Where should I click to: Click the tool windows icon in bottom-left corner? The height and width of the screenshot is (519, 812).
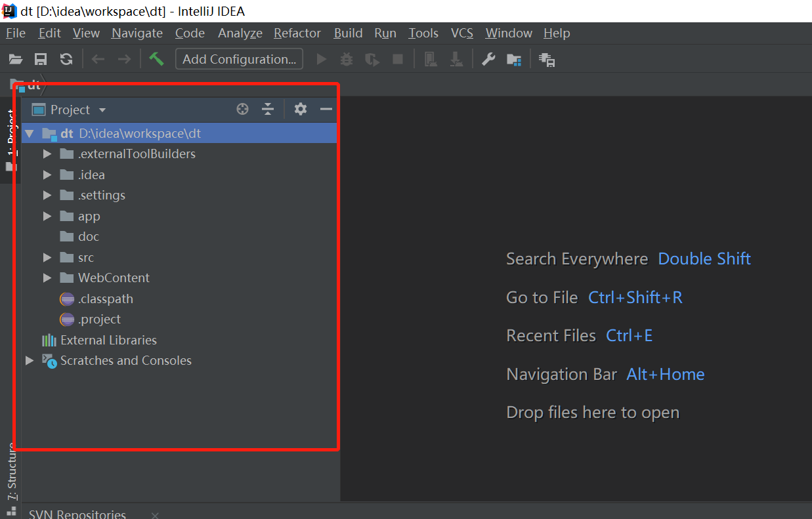(11, 511)
